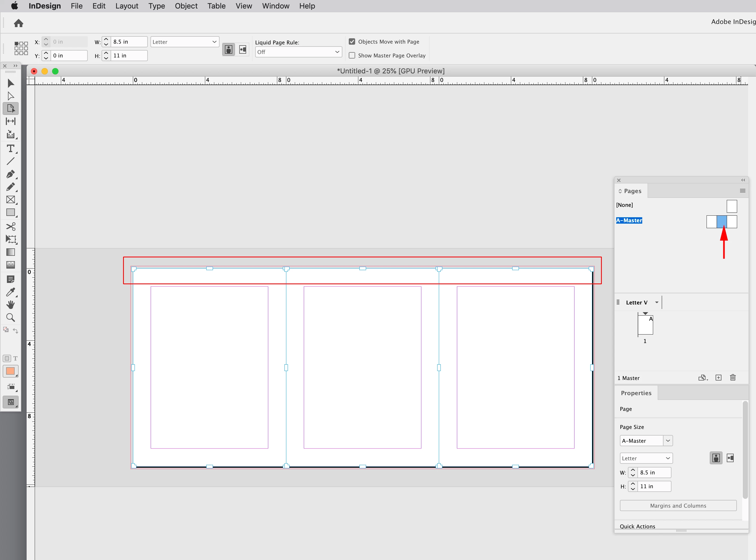Pick the Eyedropper tool
Image resolution: width=756 pixels, height=560 pixels.
point(11,292)
